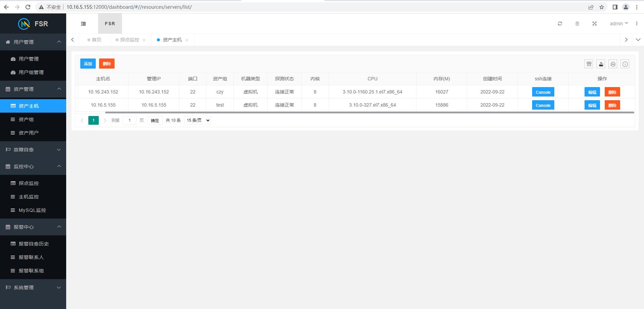Open 报警联系人 in the sidebar
This screenshot has width=644, height=309.
[33, 257]
